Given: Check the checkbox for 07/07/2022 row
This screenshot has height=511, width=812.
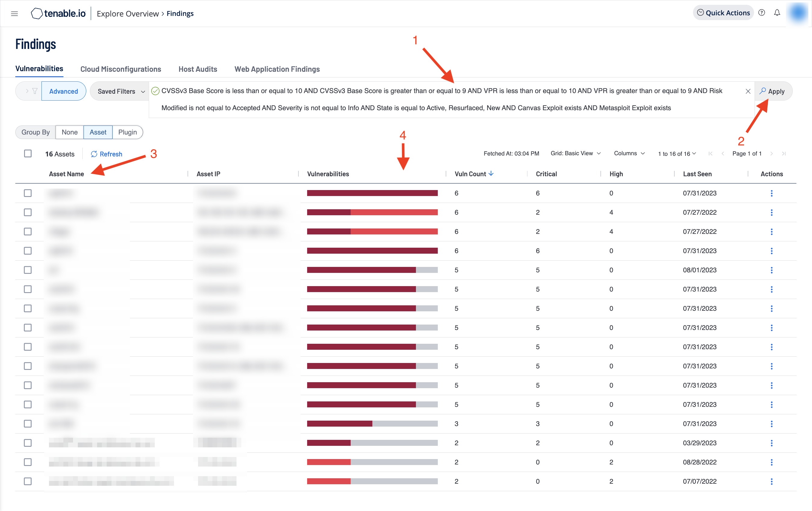Looking at the screenshot, I should [x=28, y=481].
